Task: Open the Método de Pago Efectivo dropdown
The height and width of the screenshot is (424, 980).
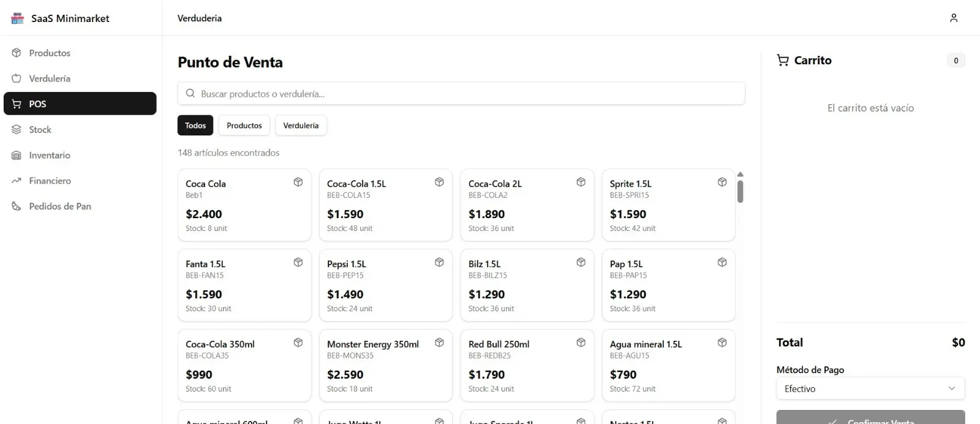Action: (870, 388)
